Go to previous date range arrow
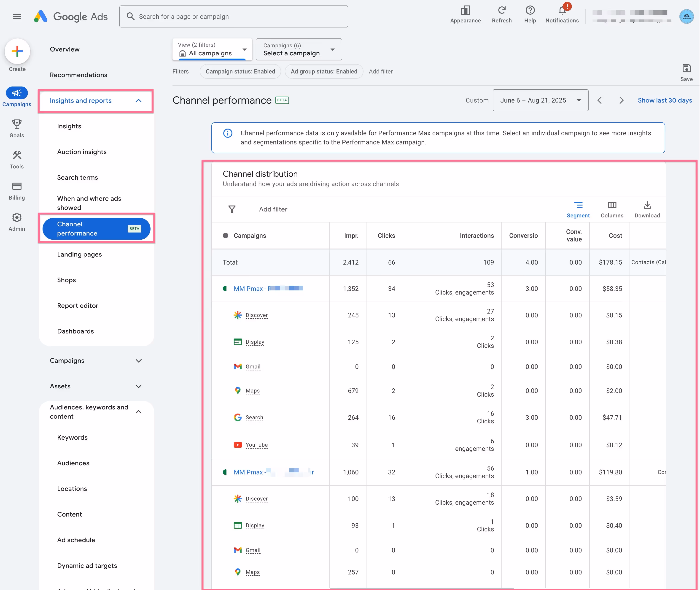700x590 pixels. point(599,100)
